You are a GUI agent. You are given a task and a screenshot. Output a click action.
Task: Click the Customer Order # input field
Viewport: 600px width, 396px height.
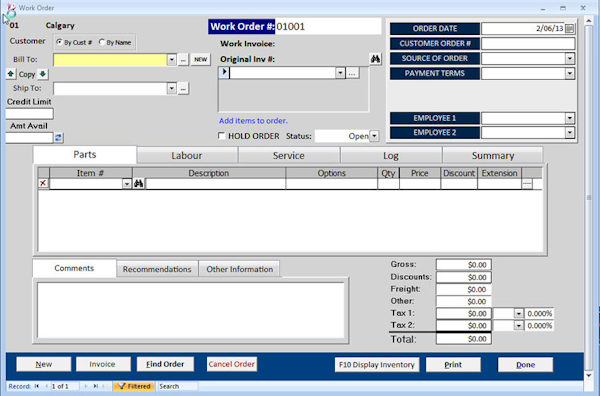pos(528,43)
